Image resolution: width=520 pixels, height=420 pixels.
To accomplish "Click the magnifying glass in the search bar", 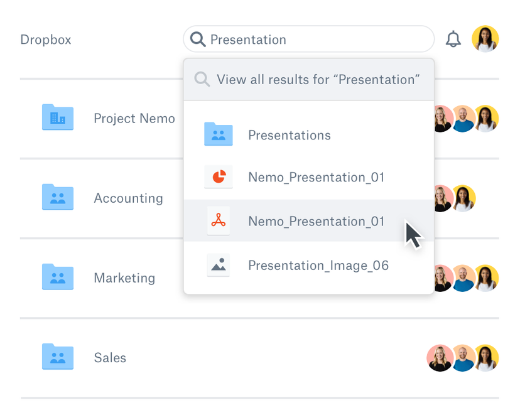I will click(197, 39).
